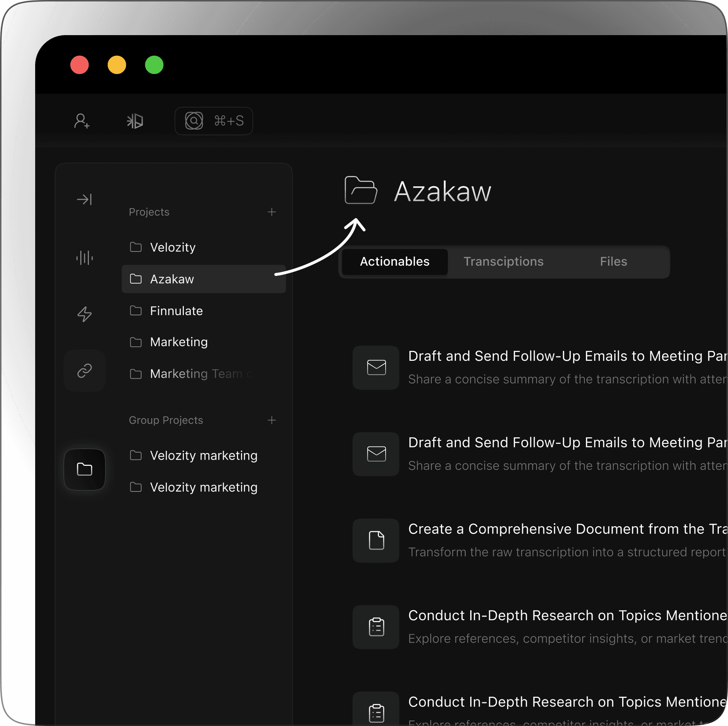728x726 pixels.
Task: Click the add user icon
Action: (82, 121)
